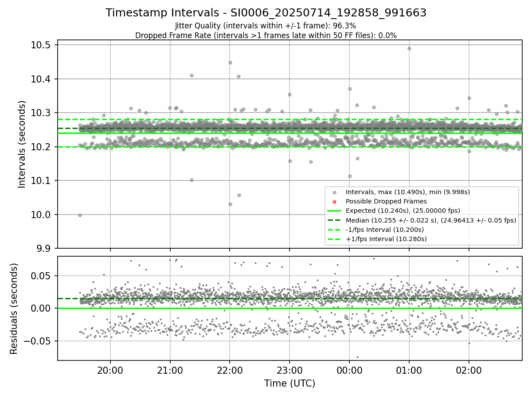Click the '20:00' x-axis tick label
This screenshot has width=532, height=399.
click(110, 370)
